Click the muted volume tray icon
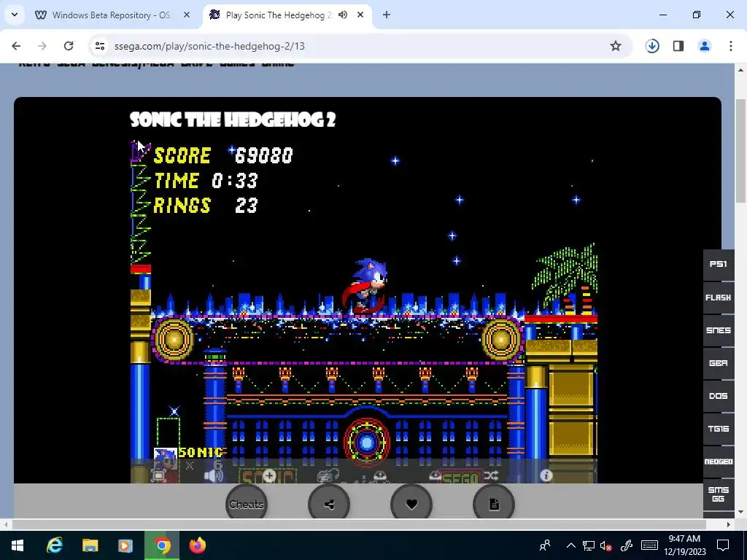Image resolution: width=747 pixels, height=560 pixels. click(x=606, y=545)
